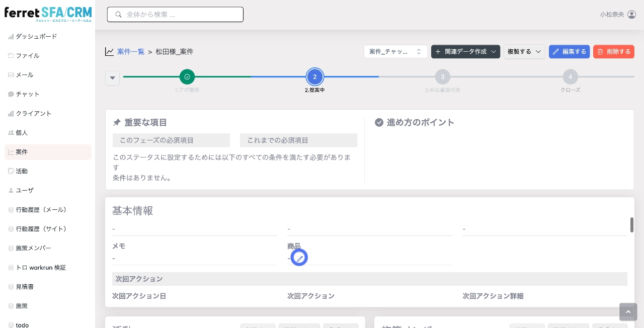Viewport: 644px width, 328px height.
Task: Click check icon beside 進め方のポイント
Action: tap(379, 122)
